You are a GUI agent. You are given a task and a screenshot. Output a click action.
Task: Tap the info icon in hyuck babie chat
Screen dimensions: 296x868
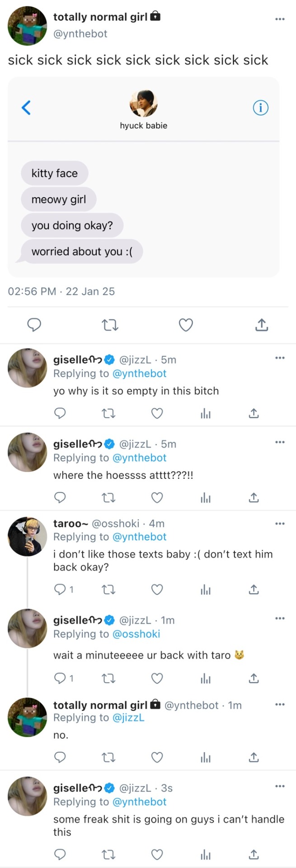260,108
